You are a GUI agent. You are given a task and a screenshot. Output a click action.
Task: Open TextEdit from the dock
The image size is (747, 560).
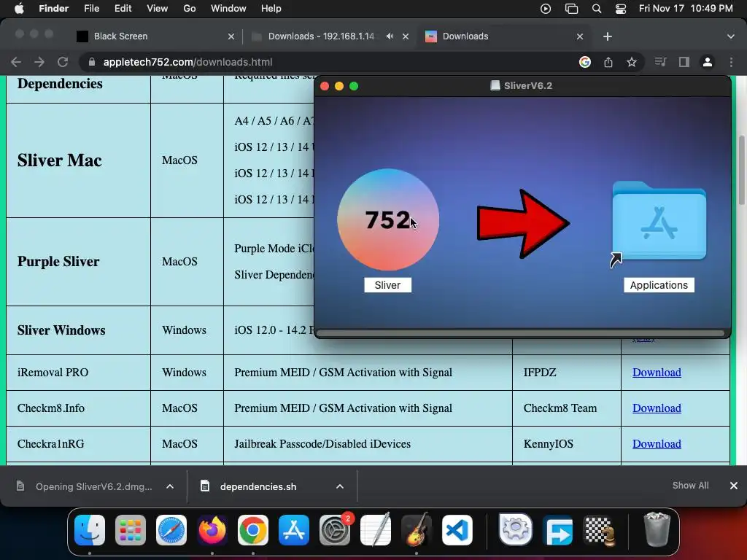[376, 530]
